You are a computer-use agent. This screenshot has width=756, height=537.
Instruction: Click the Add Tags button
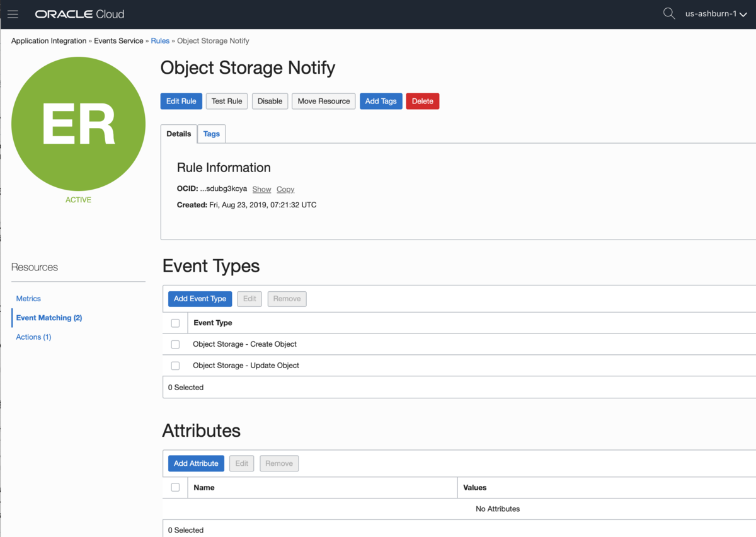(x=381, y=101)
